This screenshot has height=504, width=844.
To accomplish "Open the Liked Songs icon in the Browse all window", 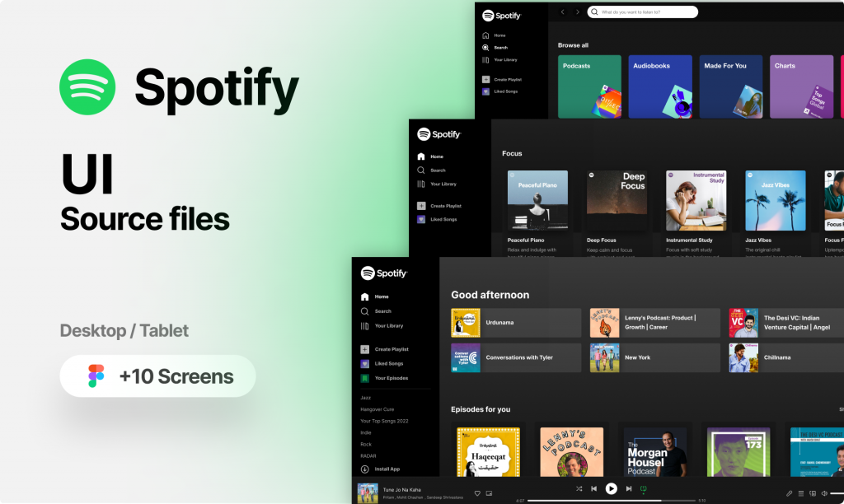I will [x=485, y=91].
